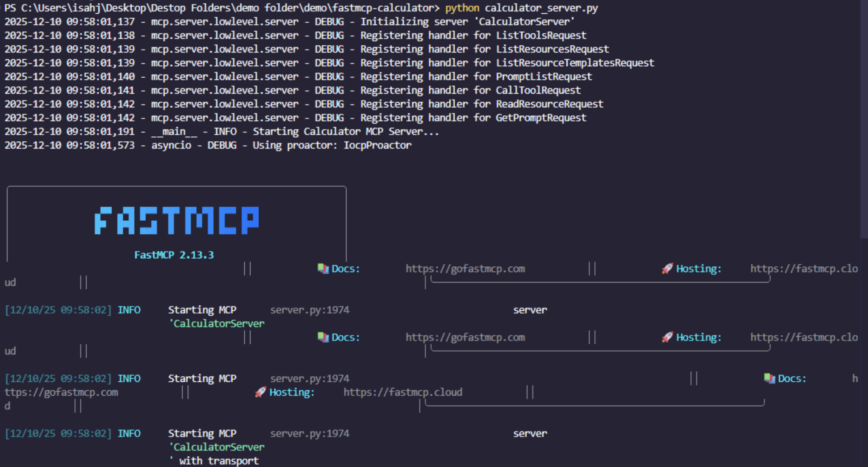Select the first 09:58:02 timestamp
868x467 pixels.
57,310
